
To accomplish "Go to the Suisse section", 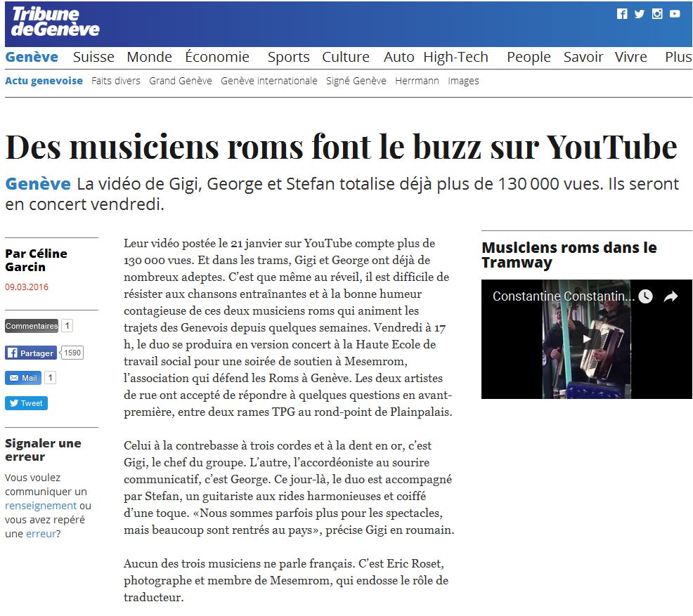I will tap(93, 58).
